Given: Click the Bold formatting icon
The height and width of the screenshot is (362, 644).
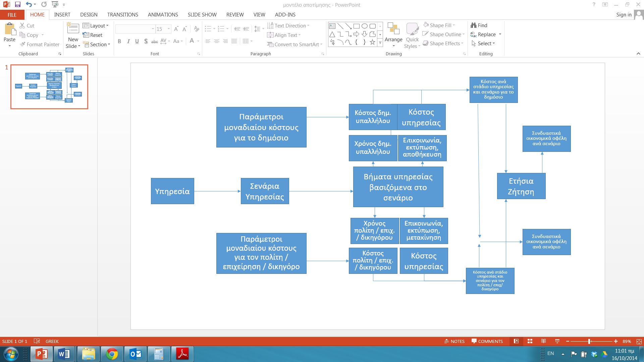Looking at the screenshot, I should click(119, 42).
